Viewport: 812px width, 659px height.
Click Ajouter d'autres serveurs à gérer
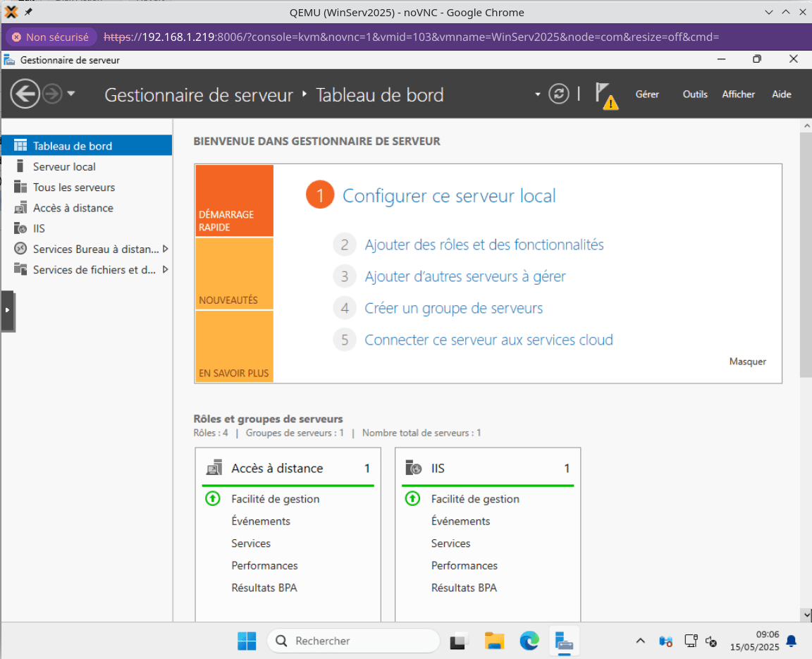tap(465, 276)
